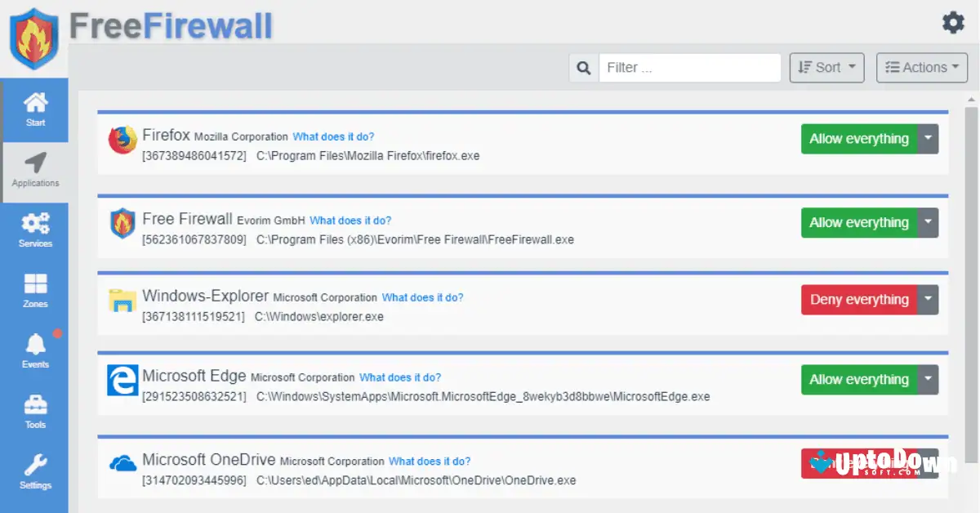
Task: Open the Sort dropdown
Action: [x=826, y=67]
